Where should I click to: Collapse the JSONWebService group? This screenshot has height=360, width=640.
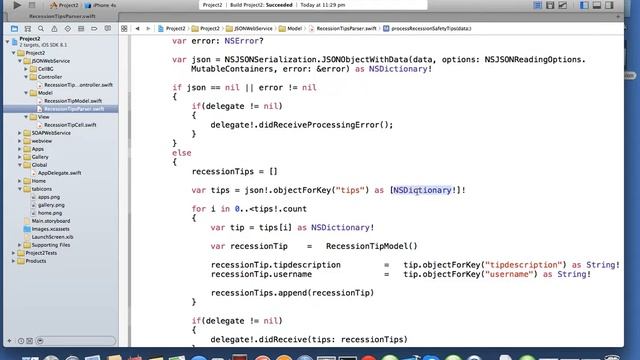pyautogui.click(x=20, y=61)
